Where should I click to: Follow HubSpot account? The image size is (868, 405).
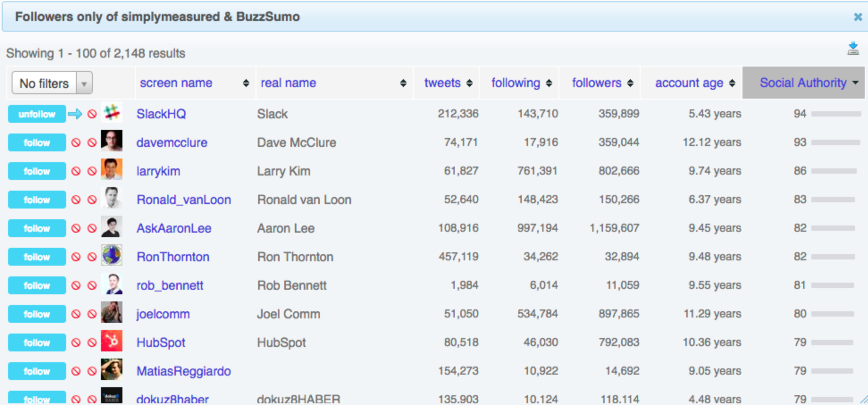click(37, 342)
